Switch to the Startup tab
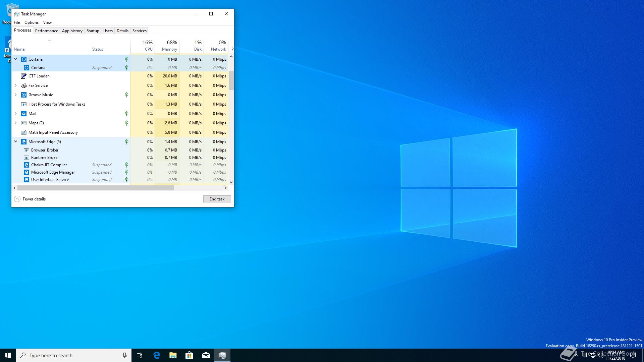 [93, 31]
